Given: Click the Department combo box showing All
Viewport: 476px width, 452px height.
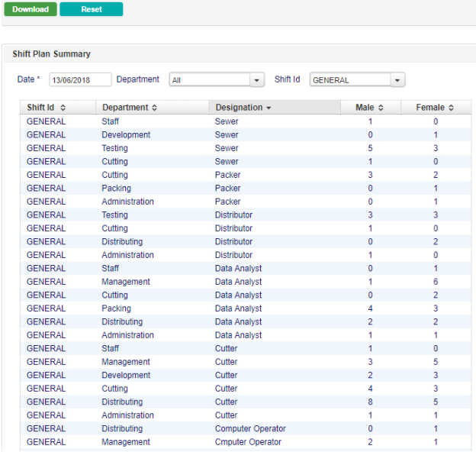Looking at the screenshot, I should click(210, 80).
